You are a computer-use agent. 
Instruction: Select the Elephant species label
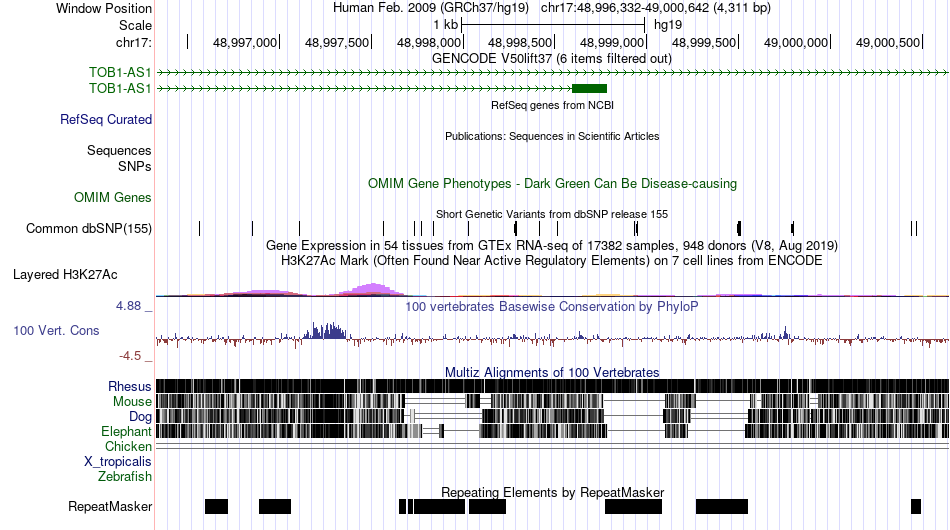click(x=126, y=431)
